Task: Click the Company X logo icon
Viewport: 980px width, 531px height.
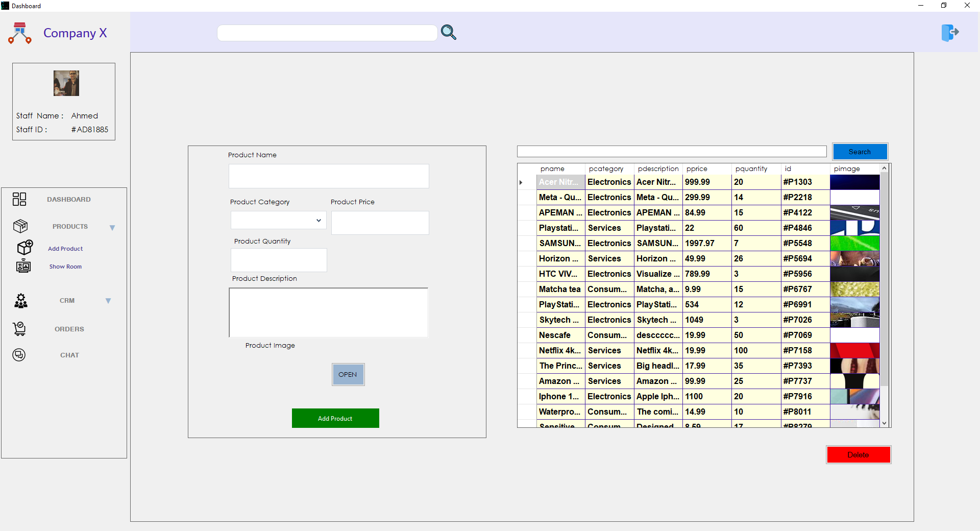Action: pos(20,33)
